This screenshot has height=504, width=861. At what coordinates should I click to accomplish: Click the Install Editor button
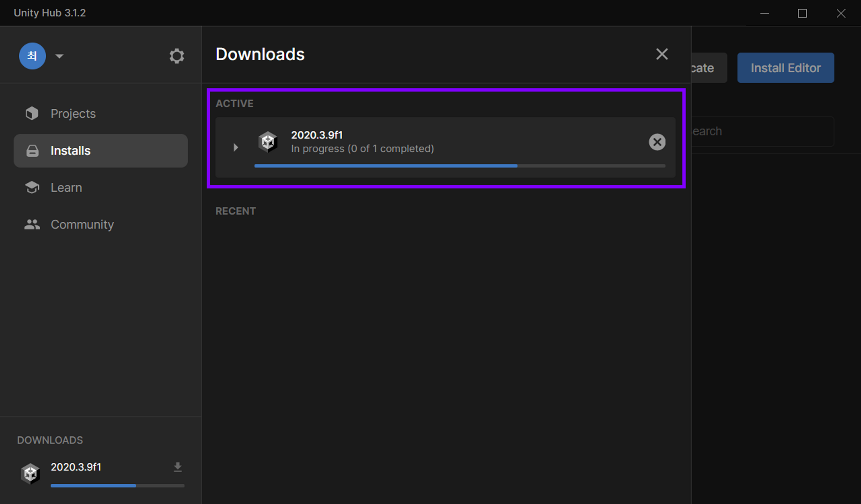click(x=786, y=68)
